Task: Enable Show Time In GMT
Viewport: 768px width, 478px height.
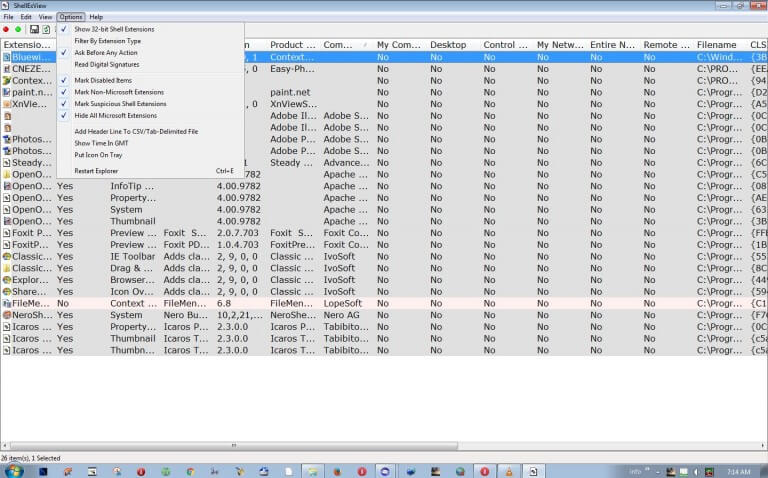Action: tap(101, 143)
